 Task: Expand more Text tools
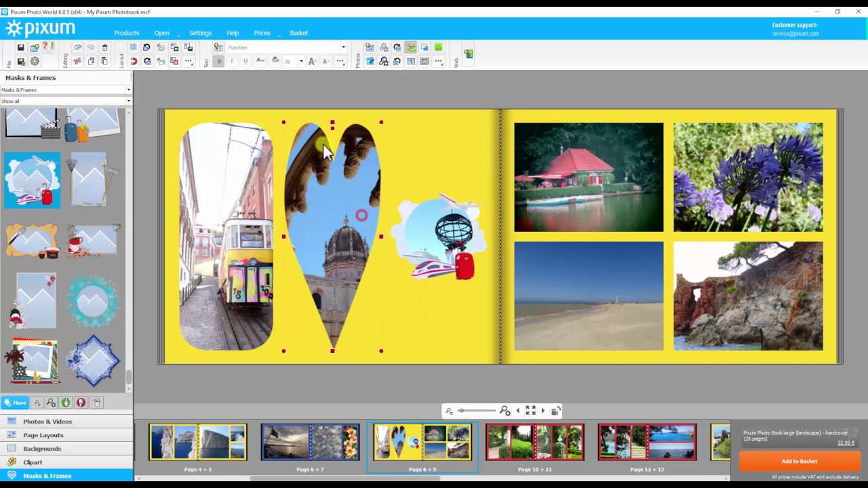[x=340, y=62]
